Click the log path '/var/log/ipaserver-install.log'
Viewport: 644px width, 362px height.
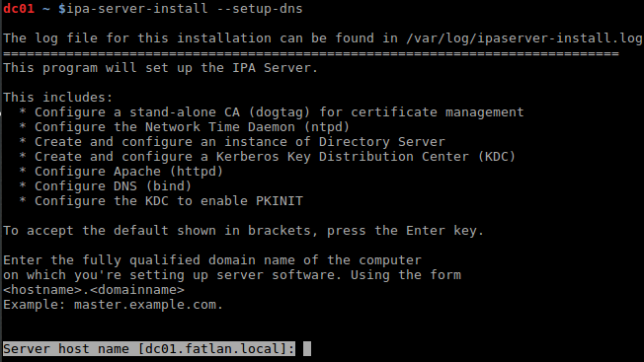tap(524, 38)
